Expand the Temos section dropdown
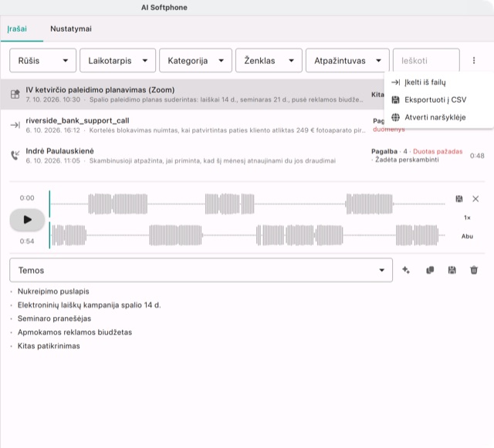 [201, 270]
